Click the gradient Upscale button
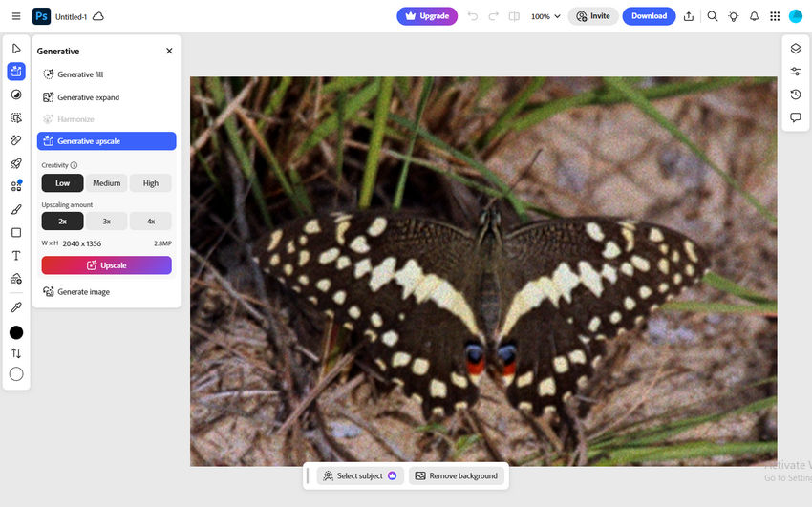Image resolution: width=812 pixels, height=507 pixels. [x=107, y=265]
